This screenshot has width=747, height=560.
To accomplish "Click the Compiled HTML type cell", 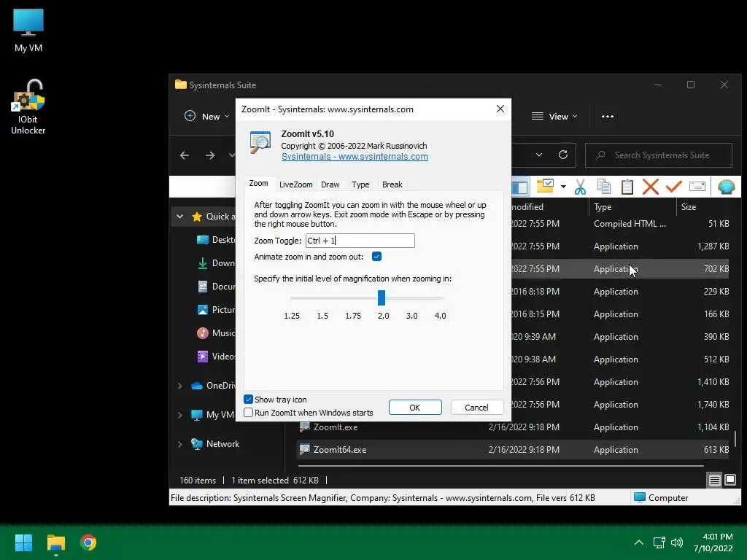I will pyautogui.click(x=630, y=224).
